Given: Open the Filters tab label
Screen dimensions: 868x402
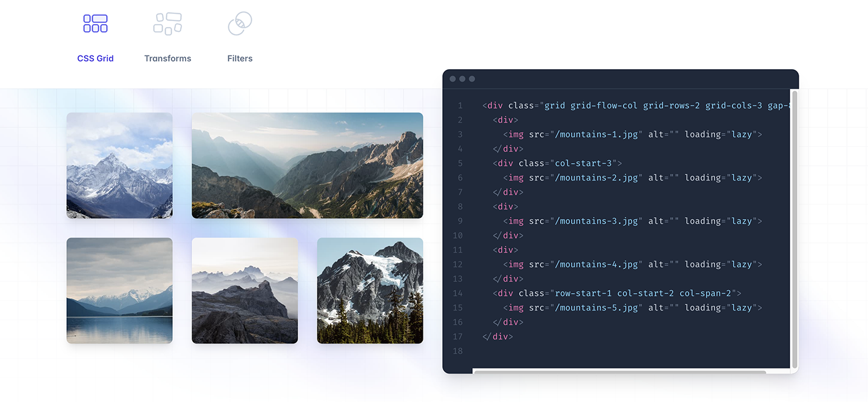Looking at the screenshot, I should 240,58.
